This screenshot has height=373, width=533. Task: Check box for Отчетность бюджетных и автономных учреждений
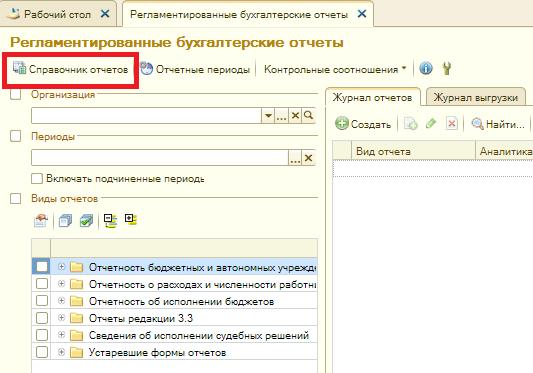(x=42, y=267)
